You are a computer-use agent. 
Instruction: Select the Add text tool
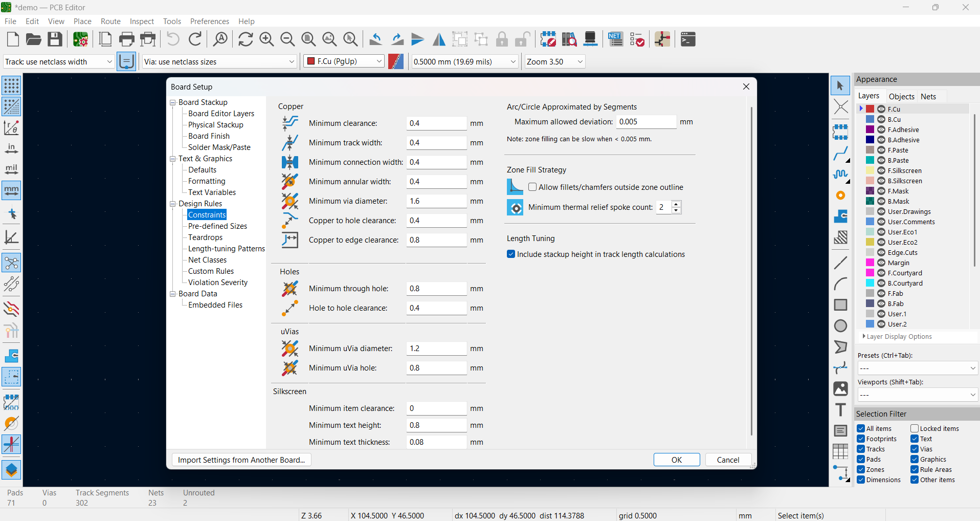(840, 410)
